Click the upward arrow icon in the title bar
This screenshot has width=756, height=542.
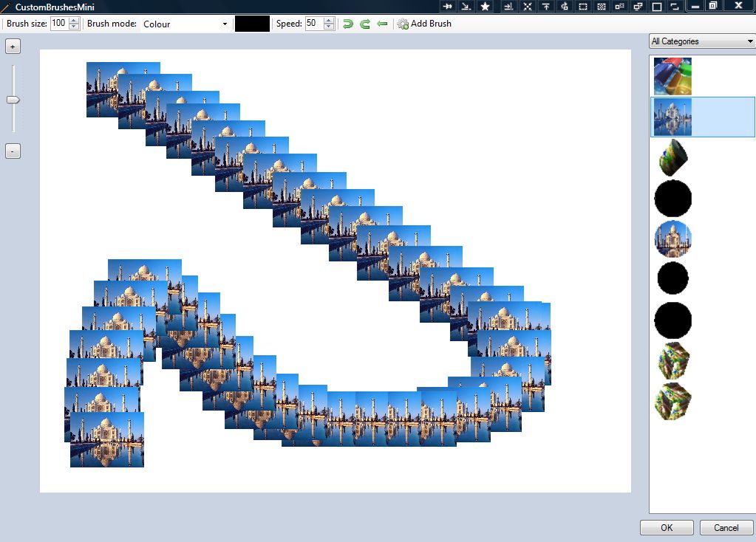pos(545,6)
